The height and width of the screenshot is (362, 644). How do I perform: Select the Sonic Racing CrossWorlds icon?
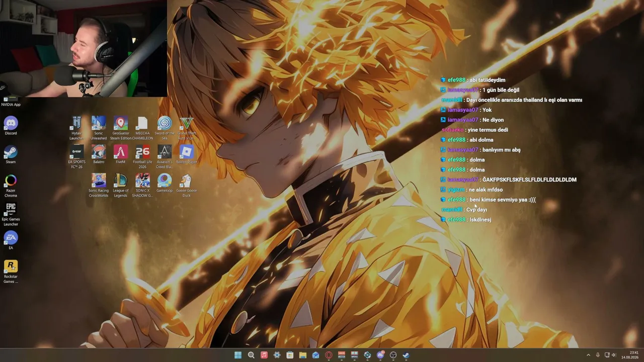point(99,186)
